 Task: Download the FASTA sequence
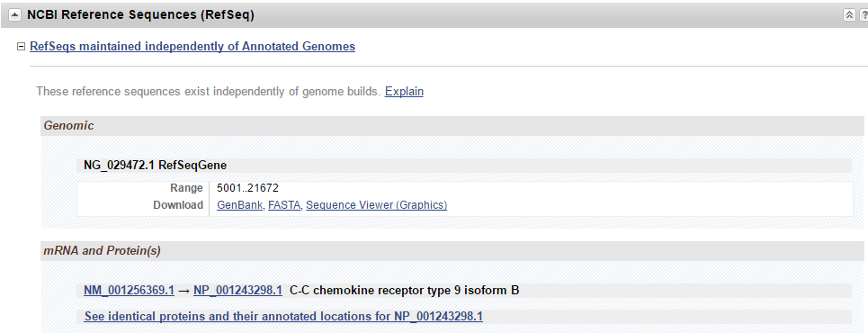pos(284,205)
